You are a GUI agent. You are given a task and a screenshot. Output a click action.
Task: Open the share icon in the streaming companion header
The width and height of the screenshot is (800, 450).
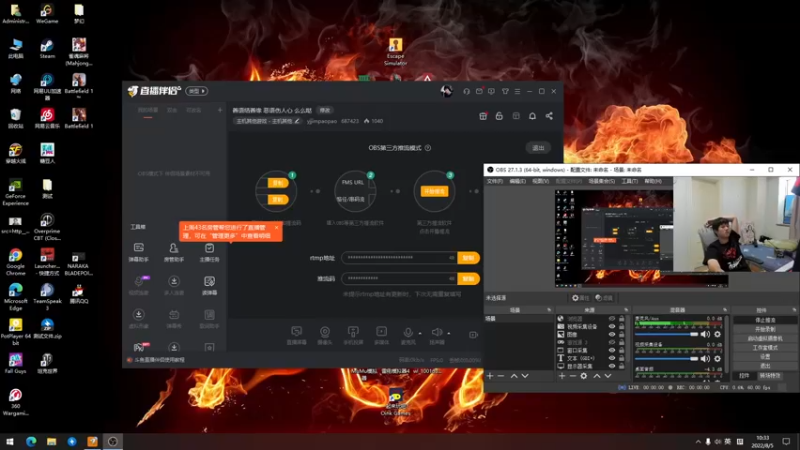[549, 116]
